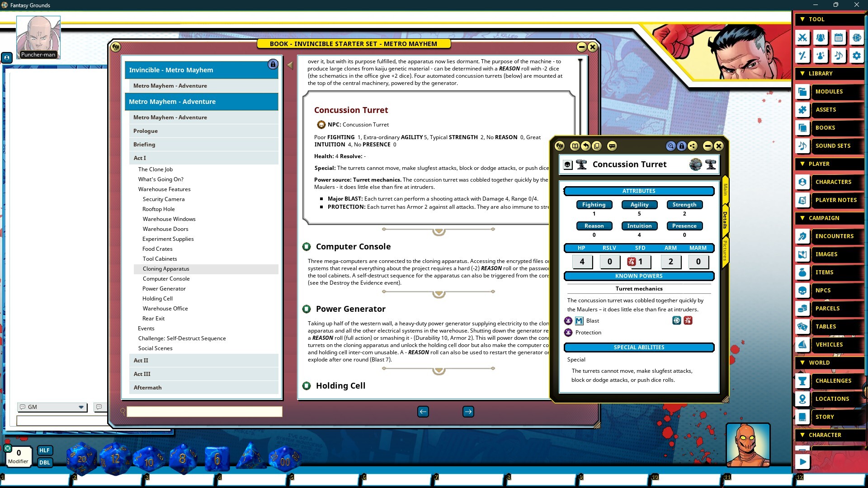The height and width of the screenshot is (488, 868).
Task: Pick the blue d8 die
Action: 183,458
